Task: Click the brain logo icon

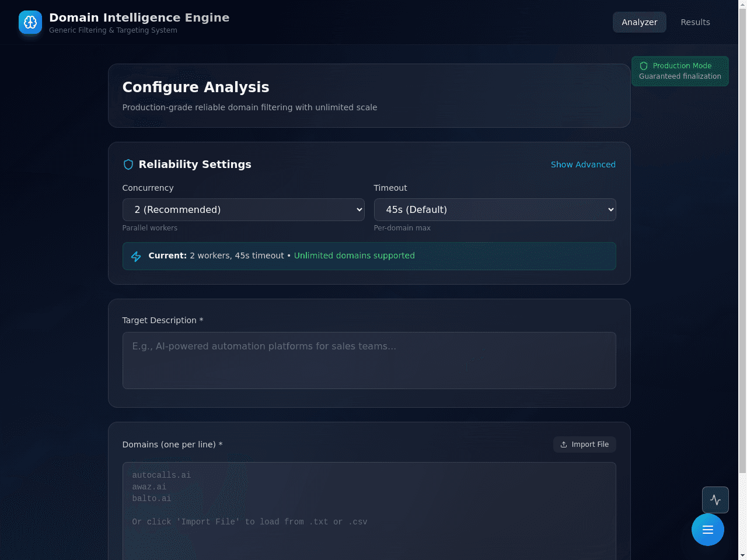Action: click(30, 22)
